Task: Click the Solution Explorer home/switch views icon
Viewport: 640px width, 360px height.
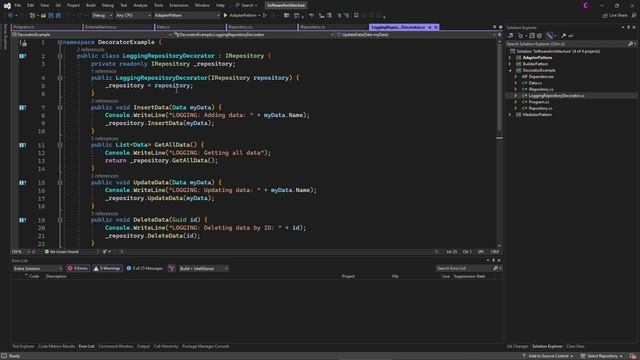Action: (511, 36)
